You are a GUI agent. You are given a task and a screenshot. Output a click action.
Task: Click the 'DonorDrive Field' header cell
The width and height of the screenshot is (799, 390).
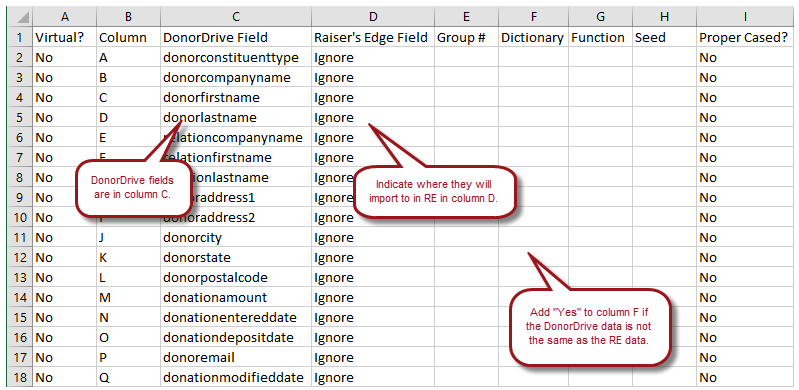(235, 38)
